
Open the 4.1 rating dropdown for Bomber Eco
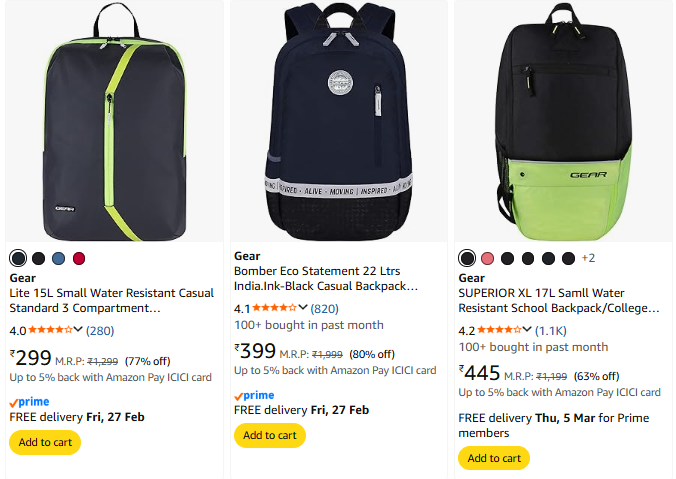[303, 309]
